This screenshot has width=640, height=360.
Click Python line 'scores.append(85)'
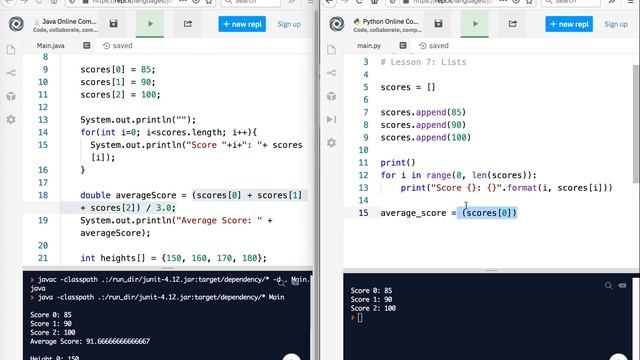pyautogui.click(x=423, y=112)
